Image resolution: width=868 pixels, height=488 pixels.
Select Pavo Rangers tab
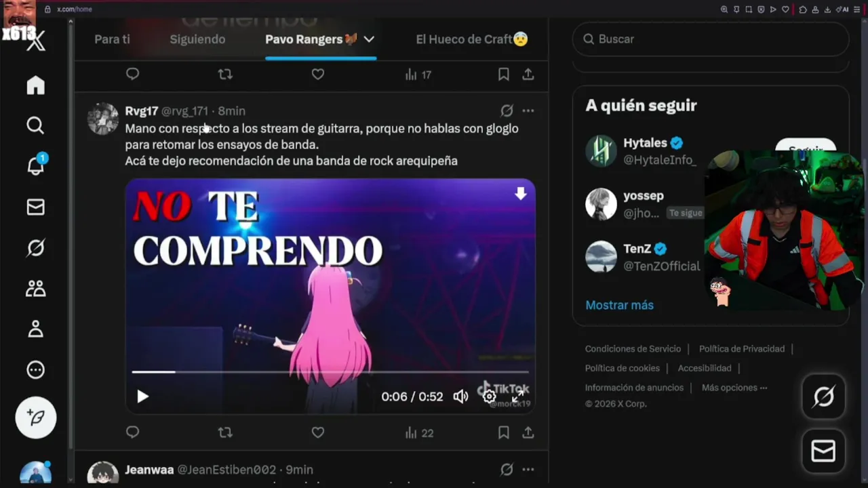(311, 39)
